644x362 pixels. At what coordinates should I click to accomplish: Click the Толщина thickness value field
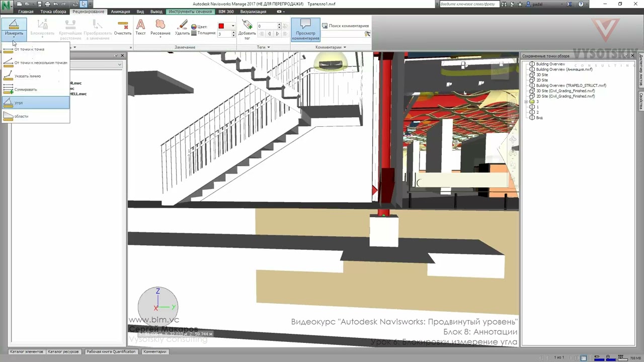(x=224, y=34)
